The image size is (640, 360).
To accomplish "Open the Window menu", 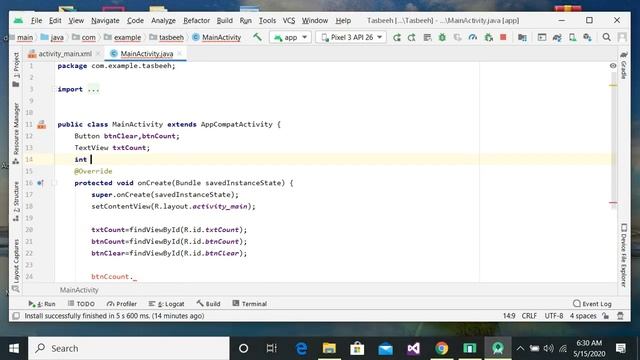I will pos(315,20).
